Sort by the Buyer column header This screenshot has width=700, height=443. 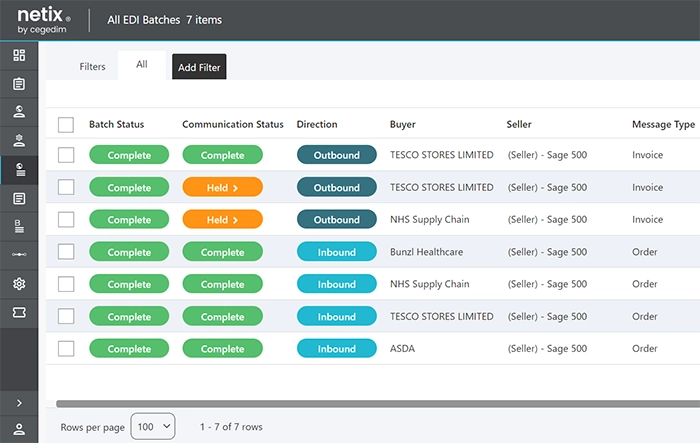click(x=403, y=124)
